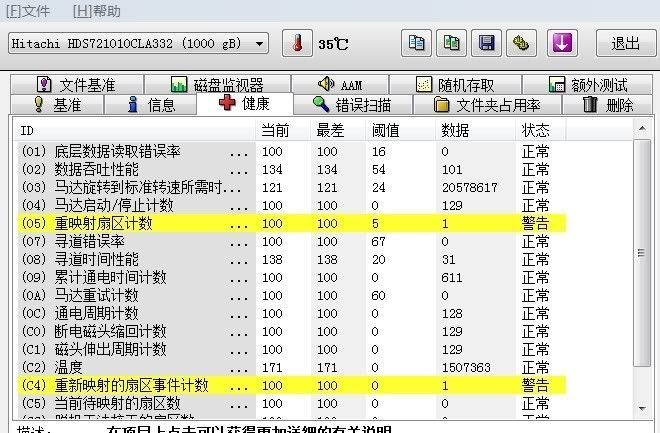This screenshot has width=660, height=433.
Task: Select the highlighted (05) 重映射扇区计数 row
Action: [130, 223]
